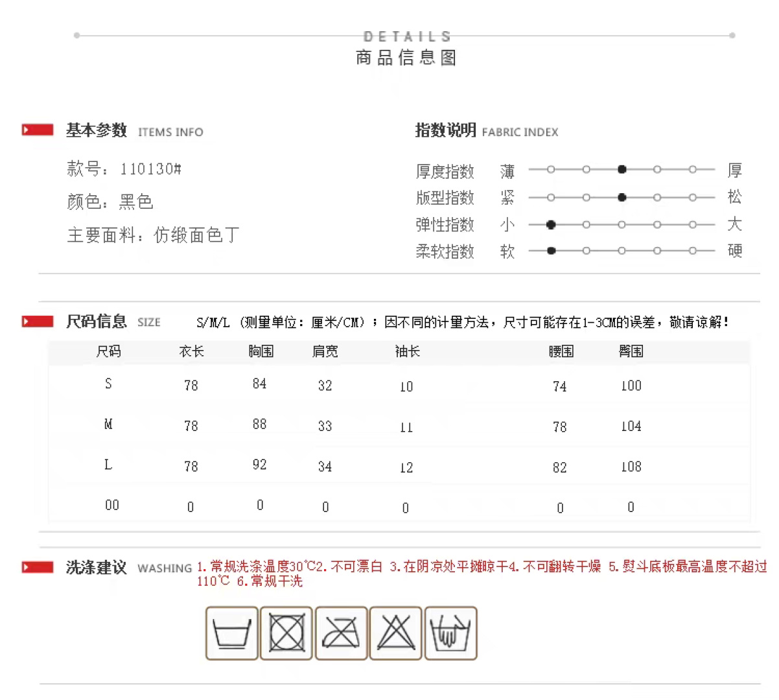Click the do-not-tumble-dry symbol
779x700 pixels.
coord(286,633)
